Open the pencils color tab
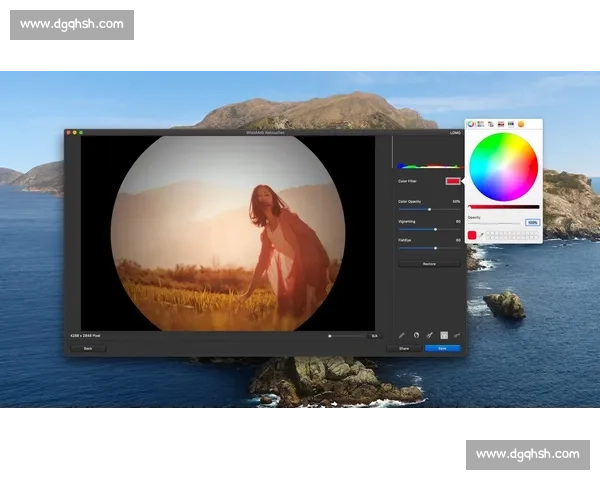The image size is (600, 480). [x=511, y=123]
